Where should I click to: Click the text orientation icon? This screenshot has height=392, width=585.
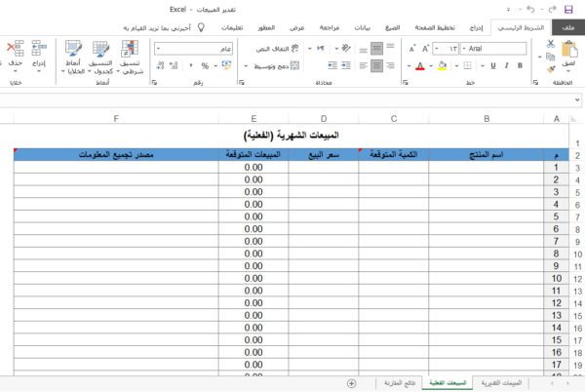346,48
